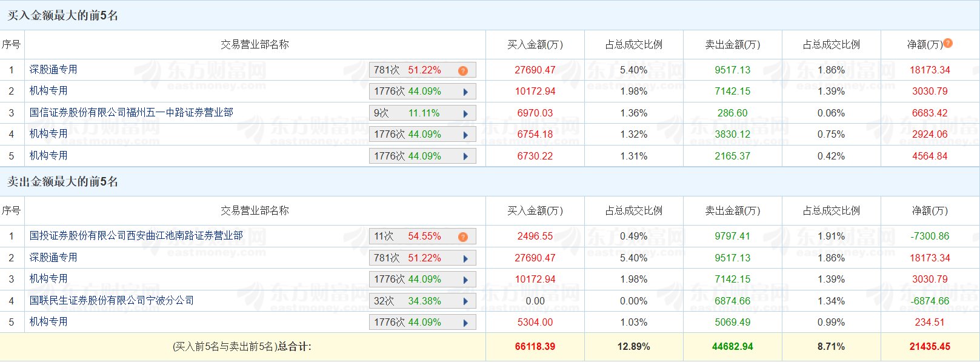Image resolution: width=980 pixels, height=362 pixels.
Task: Open 国信证券股份有限公司福州五一中路证券营业部 link
Action: (x=131, y=113)
